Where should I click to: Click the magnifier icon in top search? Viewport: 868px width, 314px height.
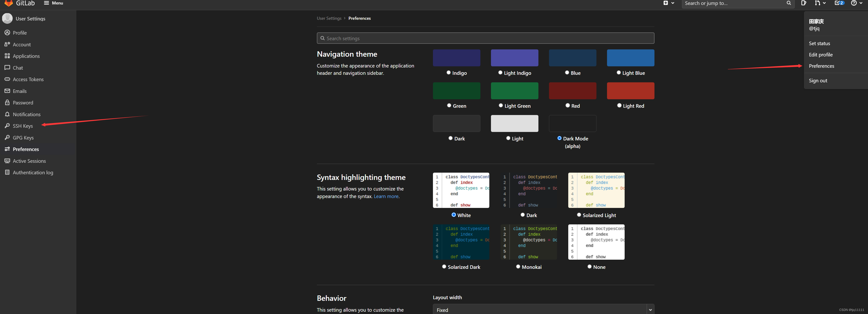(x=788, y=3)
